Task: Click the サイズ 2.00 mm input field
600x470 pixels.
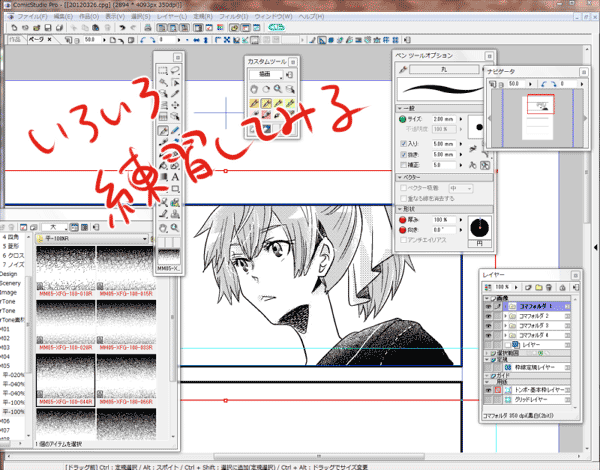Action: 444,119
